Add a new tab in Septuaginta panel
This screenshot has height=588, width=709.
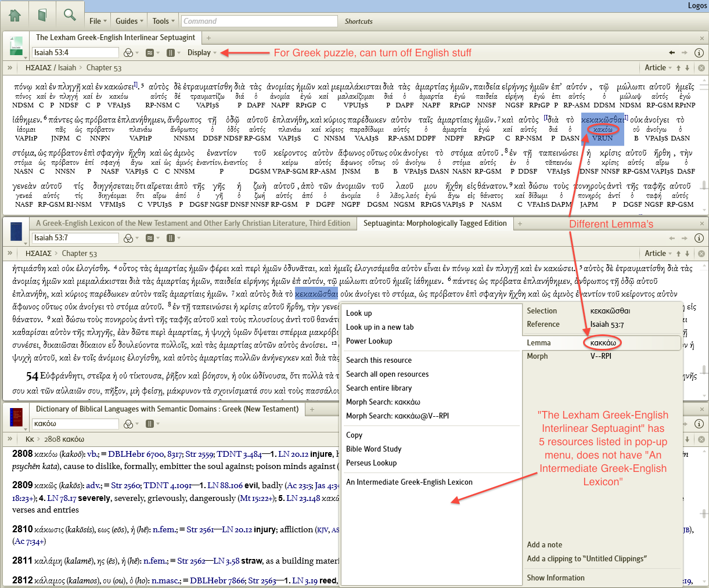520,223
